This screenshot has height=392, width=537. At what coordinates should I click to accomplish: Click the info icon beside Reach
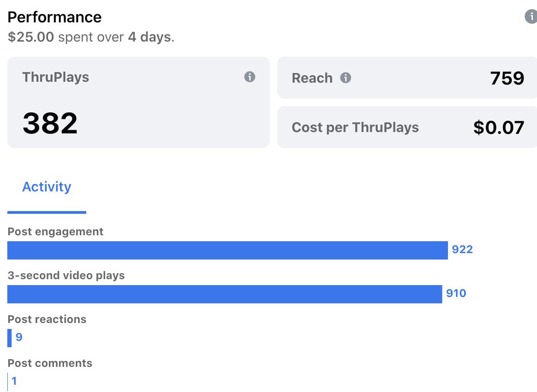click(346, 78)
